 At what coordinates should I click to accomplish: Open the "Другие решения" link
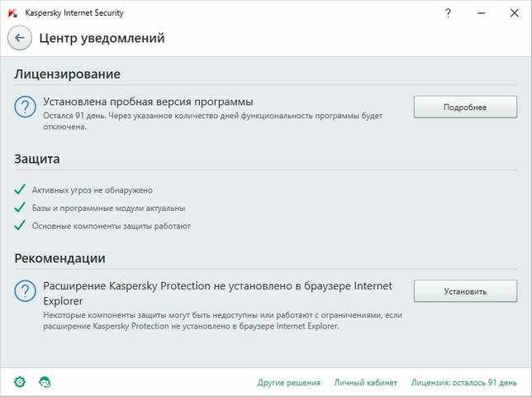point(289,382)
